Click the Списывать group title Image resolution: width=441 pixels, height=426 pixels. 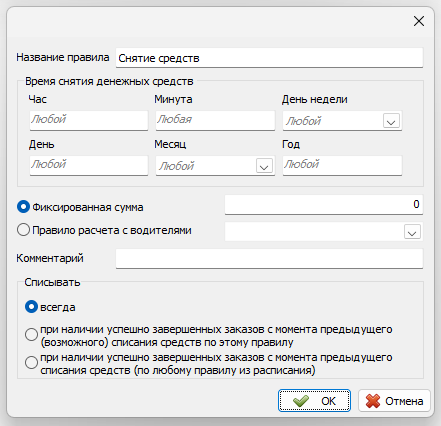point(52,282)
